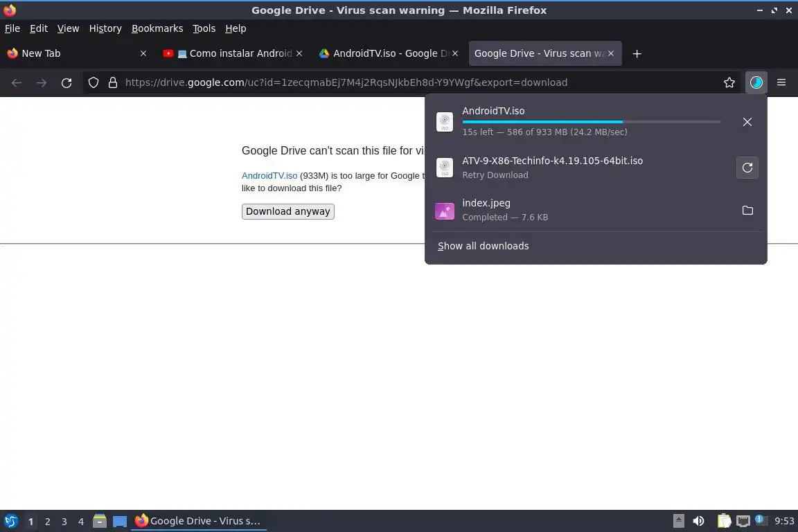The height and width of the screenshot is (532, 798).
Task: Open the File menu
Action: point(12,28)
